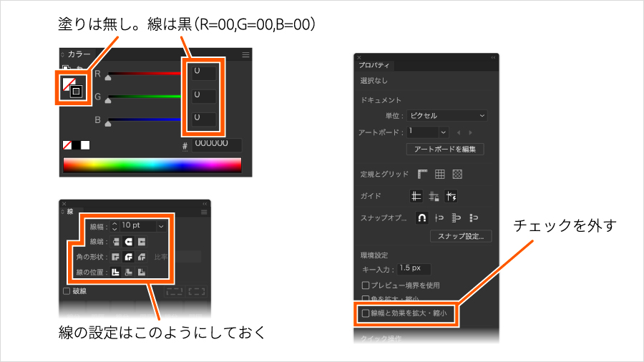Toggle プレビュー境界を使用 checkbox
Viewport: 644px width, 362px height.
pyautogui.click(x=365, y=285)
